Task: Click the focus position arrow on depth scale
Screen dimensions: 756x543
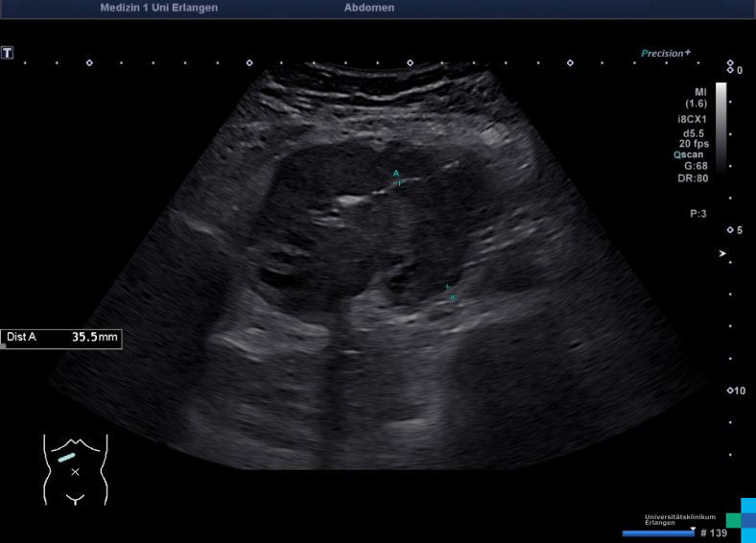Action: point(723,254)
